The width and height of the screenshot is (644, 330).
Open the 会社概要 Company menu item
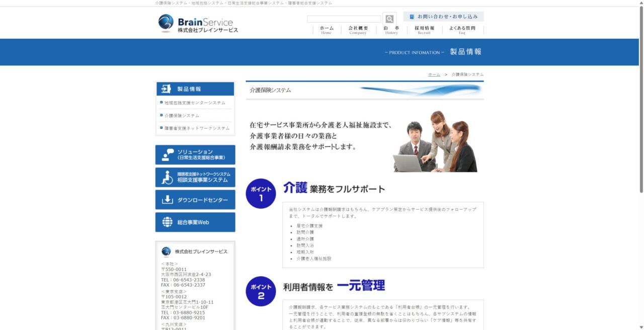click(x=358, y=30)
